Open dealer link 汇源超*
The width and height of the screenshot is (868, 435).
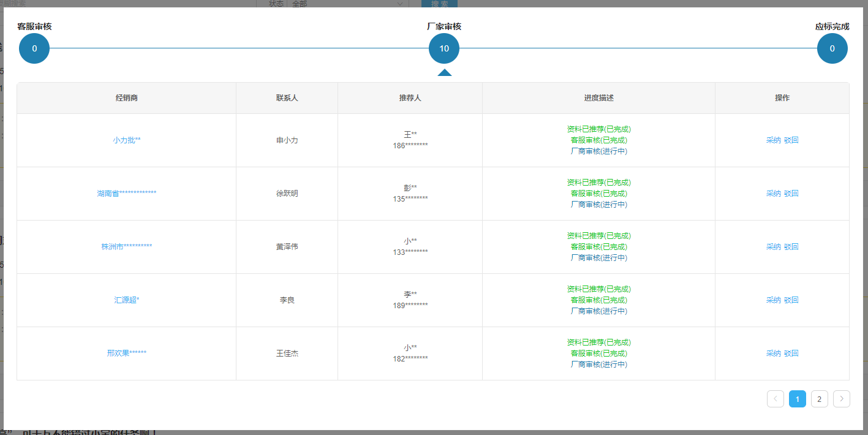click(x=127, y=300)
